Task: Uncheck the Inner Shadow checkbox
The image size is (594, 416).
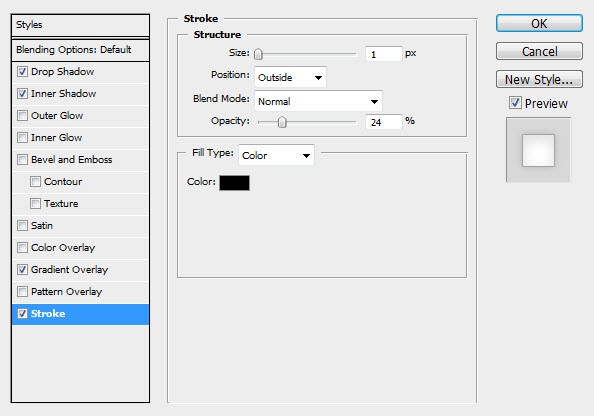Action: click(x=22, y=94)
